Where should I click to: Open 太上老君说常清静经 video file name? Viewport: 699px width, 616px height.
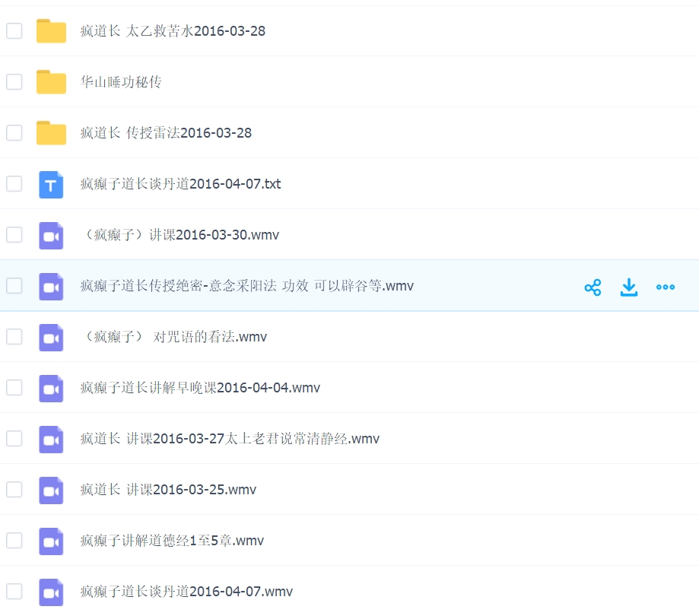click(x=230, y=439)
